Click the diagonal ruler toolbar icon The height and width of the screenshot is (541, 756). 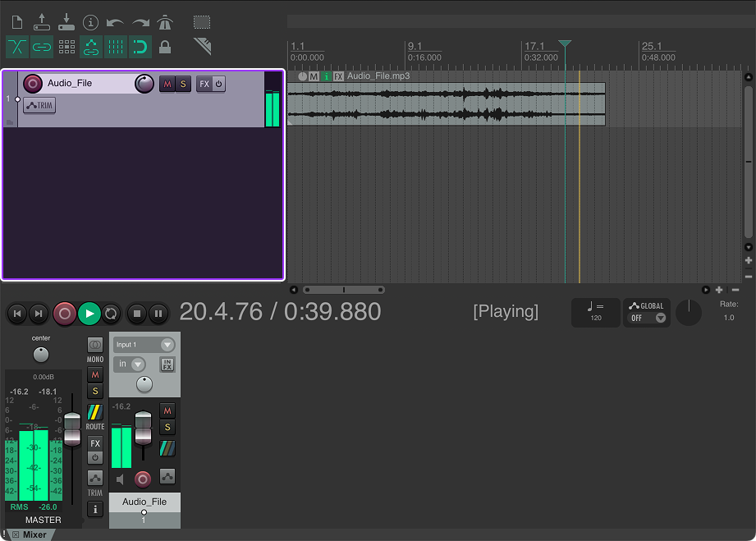(x=203, y=46)
